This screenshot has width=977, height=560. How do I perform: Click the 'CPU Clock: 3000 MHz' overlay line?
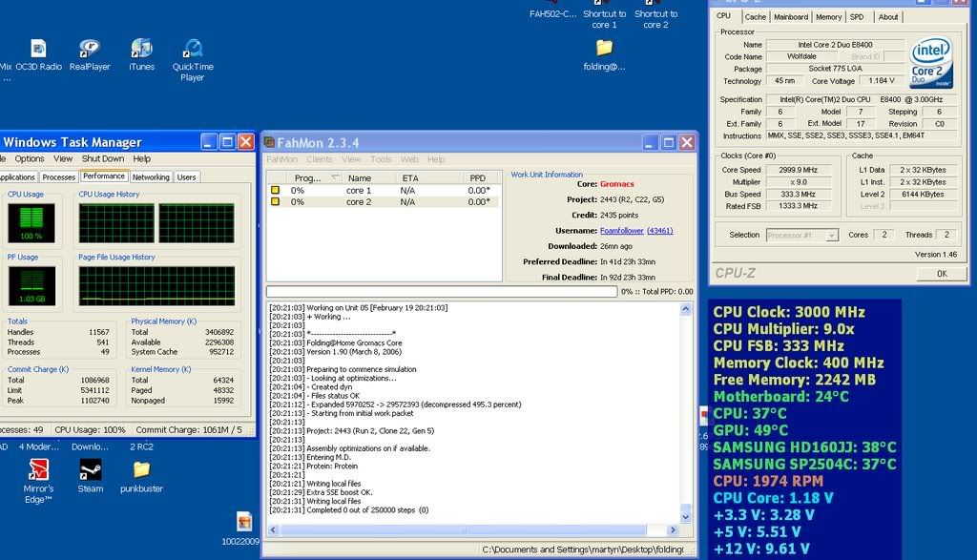click(789, 312)
